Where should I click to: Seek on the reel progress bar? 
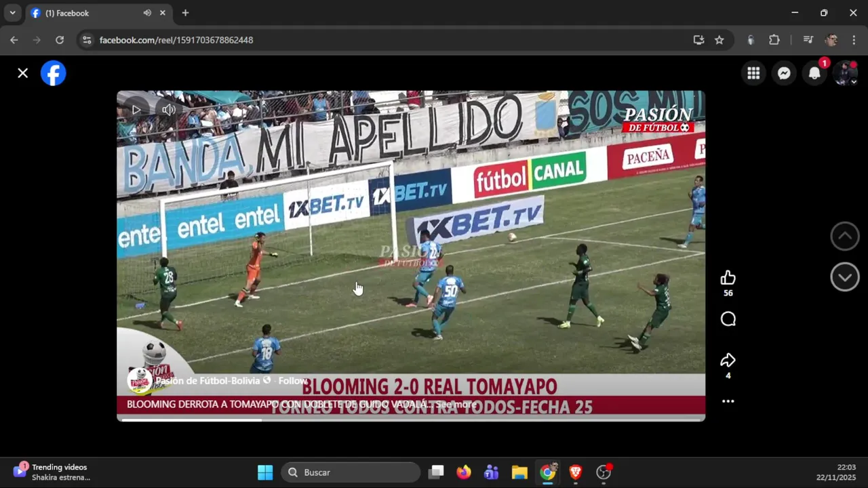[x=411, y=420]
